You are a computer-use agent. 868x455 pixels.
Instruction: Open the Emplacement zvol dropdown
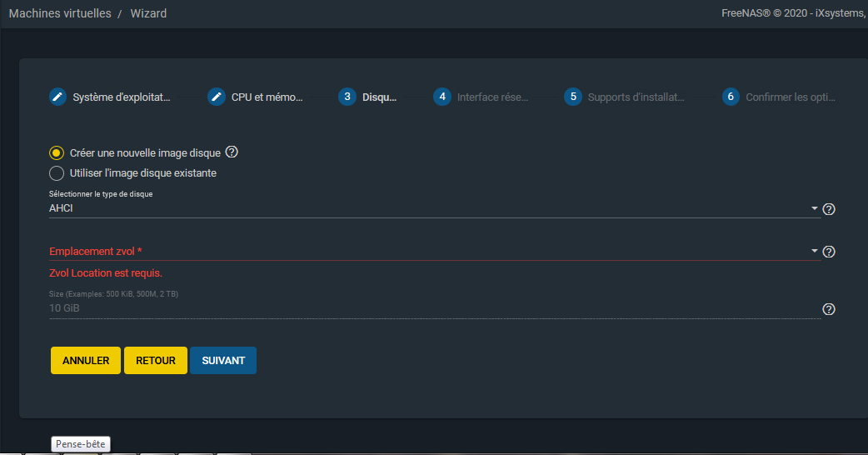(x=433, y=251)
